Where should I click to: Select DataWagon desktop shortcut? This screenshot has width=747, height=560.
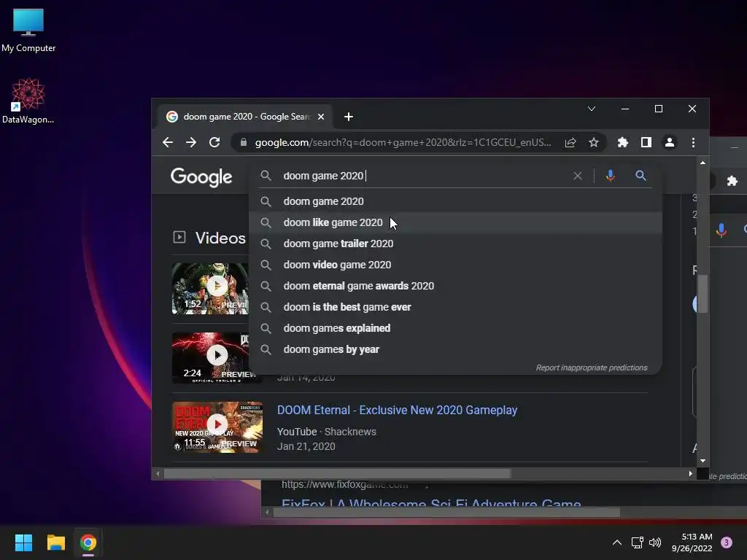click(x=28, y=101)
